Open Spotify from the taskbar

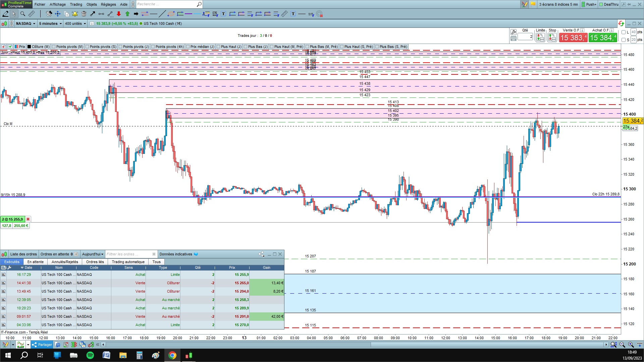pyautogui.click(x=90, y=355)
